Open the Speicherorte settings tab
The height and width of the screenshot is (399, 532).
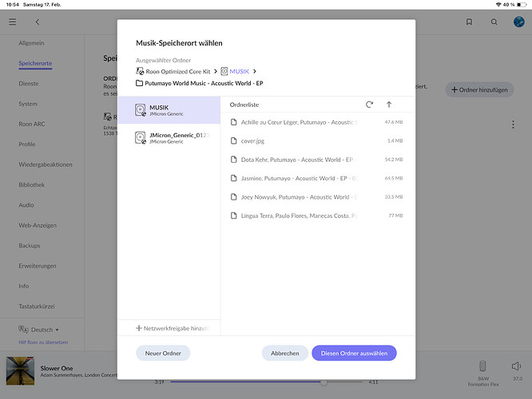35,63
